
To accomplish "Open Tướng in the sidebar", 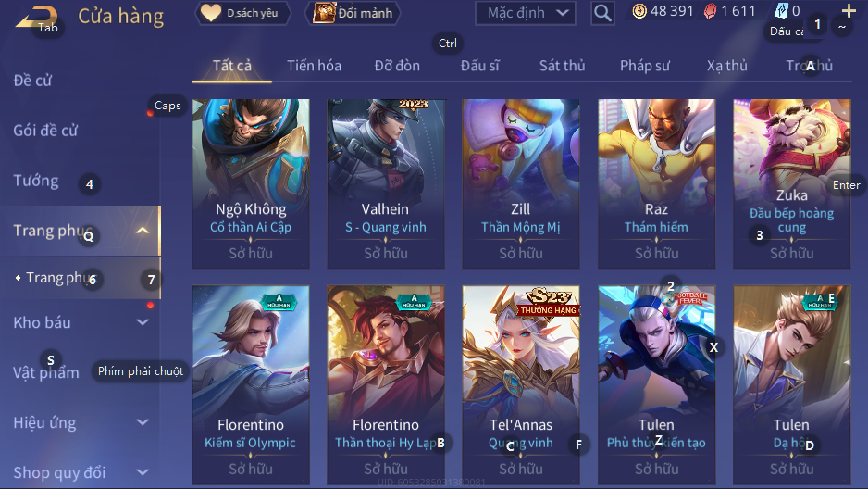I will (36, 181).
